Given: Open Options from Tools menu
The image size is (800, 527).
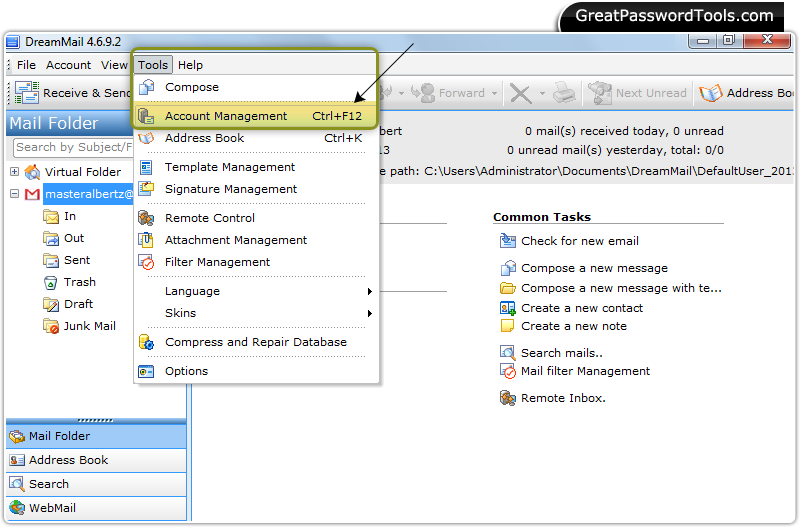Looking at the screenshot, I should (256, 371).
